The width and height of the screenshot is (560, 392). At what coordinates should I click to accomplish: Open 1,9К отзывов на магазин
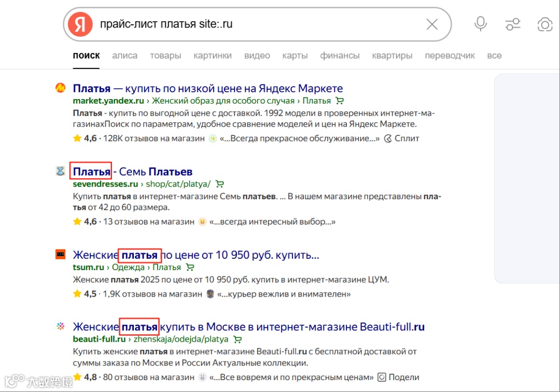click(x=152, y=294)
